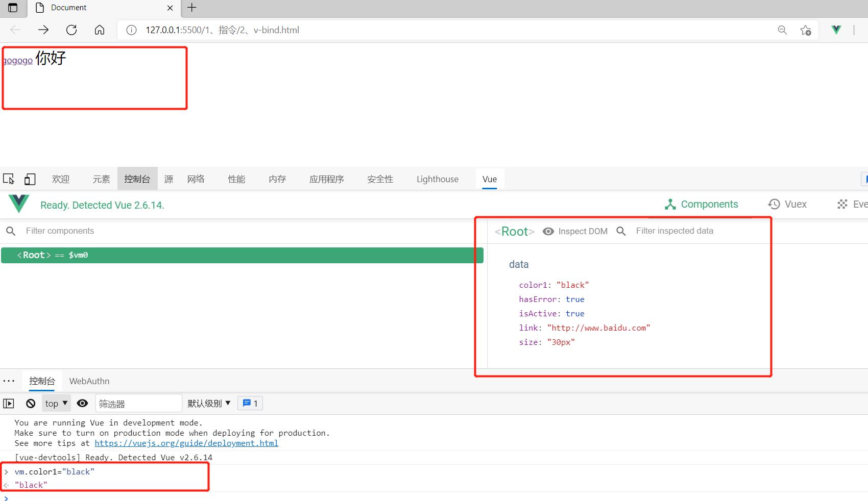This screenshot has height=501, width=868.
Task: Click the Vue logo in devtools panel
Action: tap(19, 204)
